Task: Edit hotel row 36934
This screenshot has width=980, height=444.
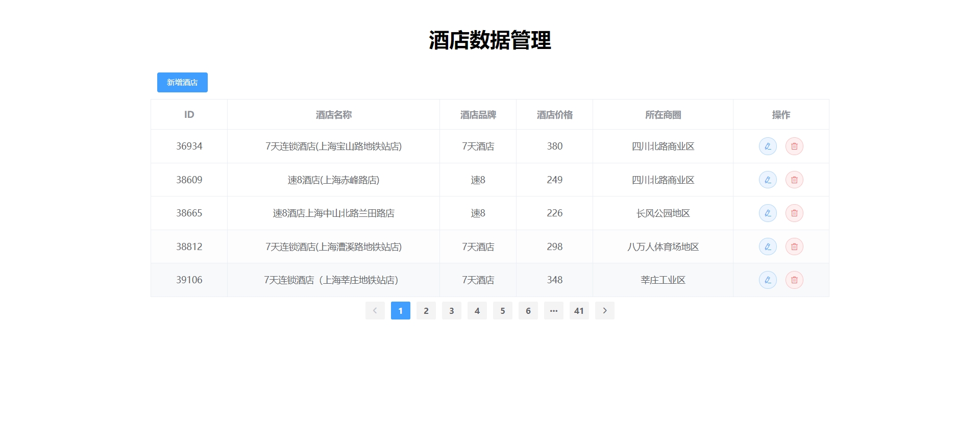Action: point(768,146)
